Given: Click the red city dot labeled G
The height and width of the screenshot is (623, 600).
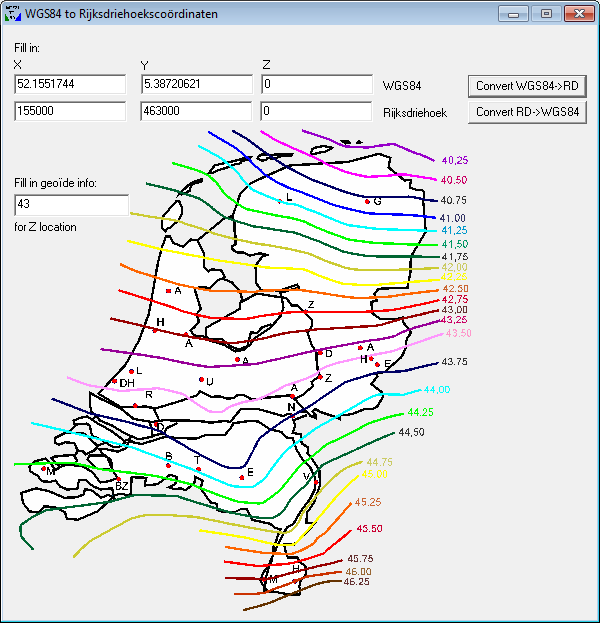Looking at the screenshot, I should click(367, 202).
